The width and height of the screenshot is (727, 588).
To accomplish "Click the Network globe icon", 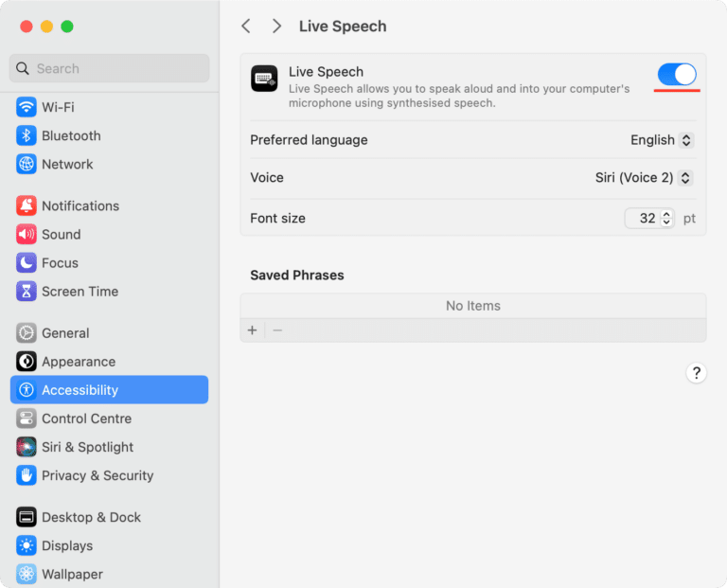I will coord(27,164).
